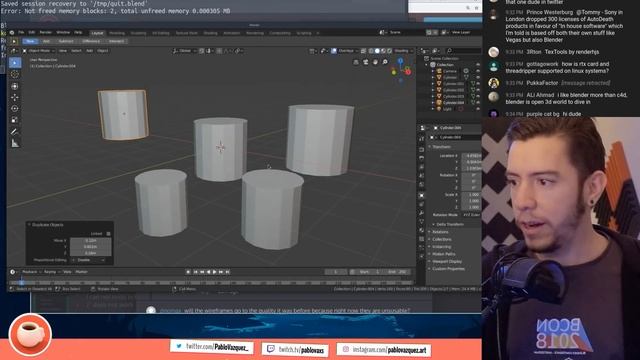Switch to wireframe shading mode icon
Image resolution: width=640 pixels, height=360 pixels.
[x=371, y=51]
